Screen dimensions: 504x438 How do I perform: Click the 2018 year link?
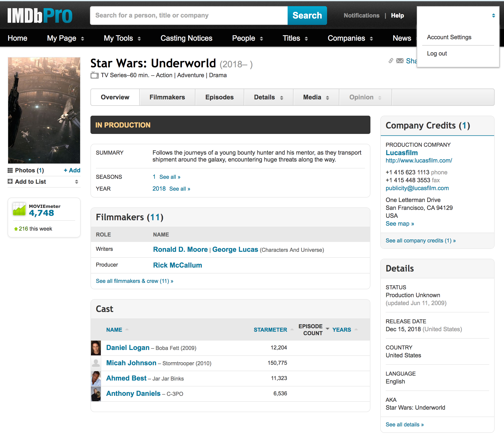[x=159, y=189]
